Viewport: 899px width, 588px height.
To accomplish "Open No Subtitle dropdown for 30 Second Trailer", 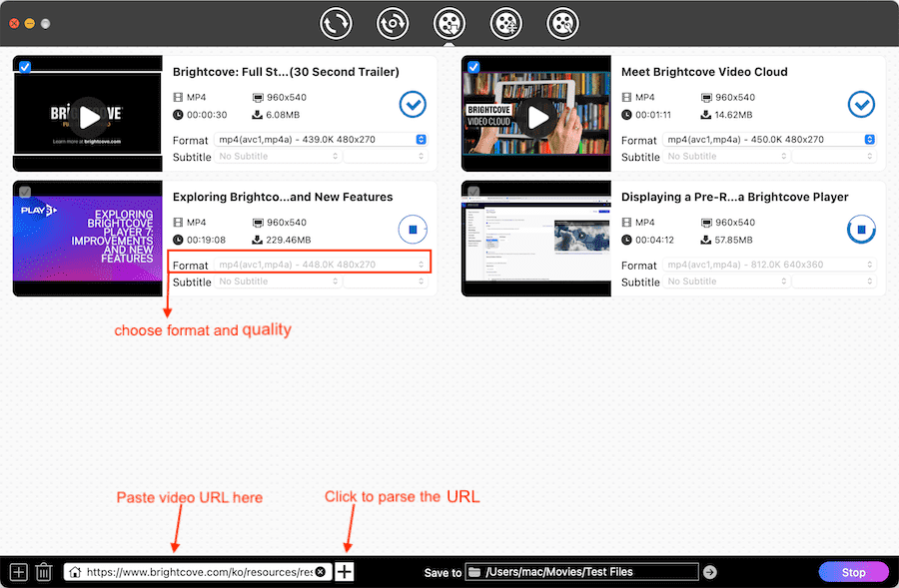I will (x=278, y=156).
